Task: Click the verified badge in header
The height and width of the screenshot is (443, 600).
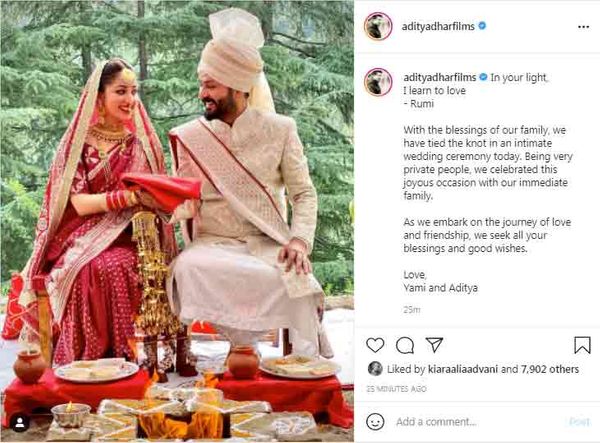Action: 482,26
